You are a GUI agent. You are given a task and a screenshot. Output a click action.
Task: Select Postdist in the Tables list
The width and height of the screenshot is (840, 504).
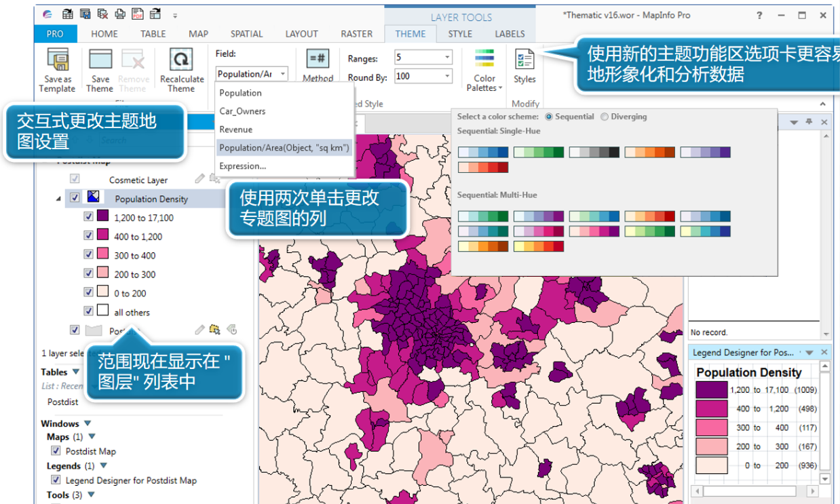click(x=63, y=402)
